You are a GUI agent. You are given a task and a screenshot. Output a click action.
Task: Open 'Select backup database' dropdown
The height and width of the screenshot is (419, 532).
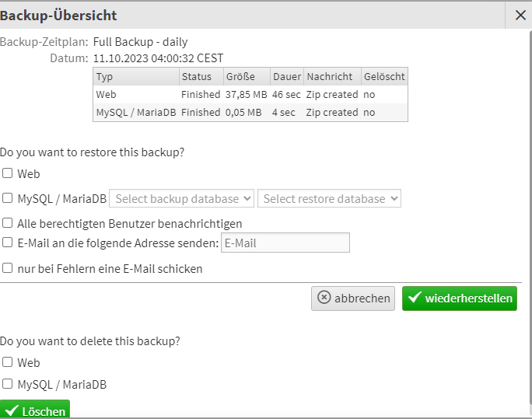(x=182, y=198)
